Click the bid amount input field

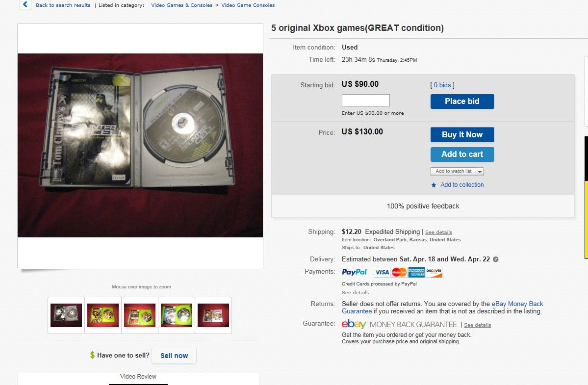(366, 100)
